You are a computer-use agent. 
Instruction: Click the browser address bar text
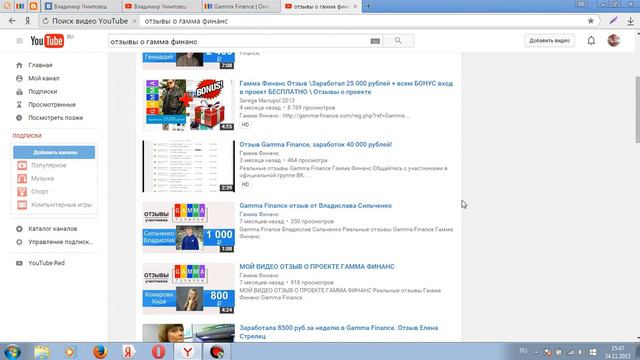186,21
